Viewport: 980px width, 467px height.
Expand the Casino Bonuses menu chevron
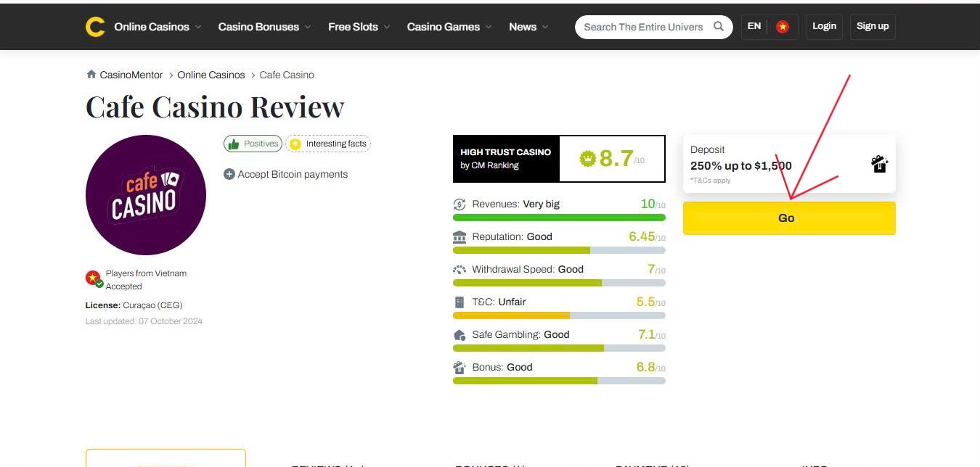click(x=308, y=27)
